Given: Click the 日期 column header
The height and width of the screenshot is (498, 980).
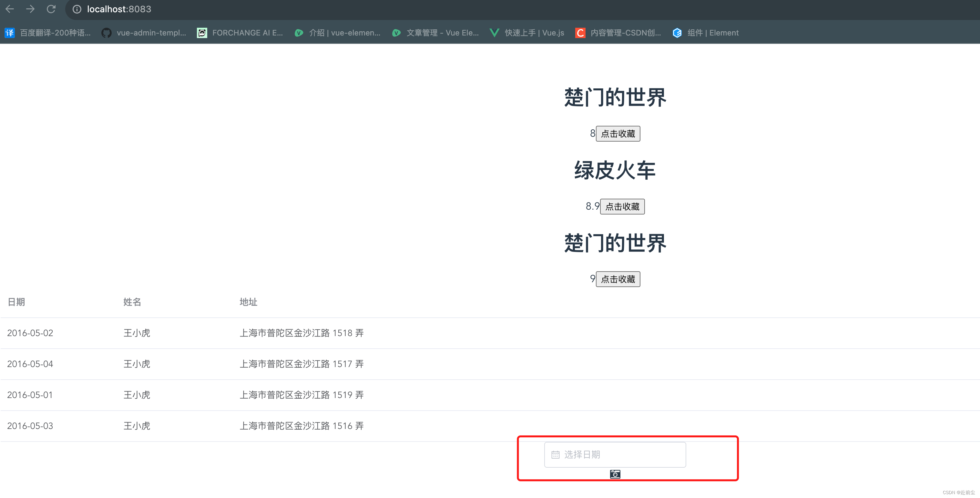Looking at the screenshot, I should [16, 302].
